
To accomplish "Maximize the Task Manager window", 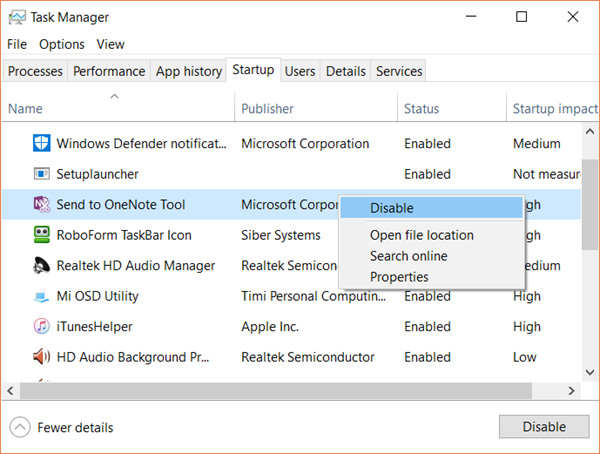I will pyautogui.click(x=522, y=16).
